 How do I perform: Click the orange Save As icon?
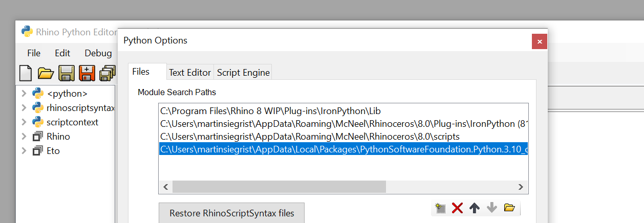(x=87, y=73)
